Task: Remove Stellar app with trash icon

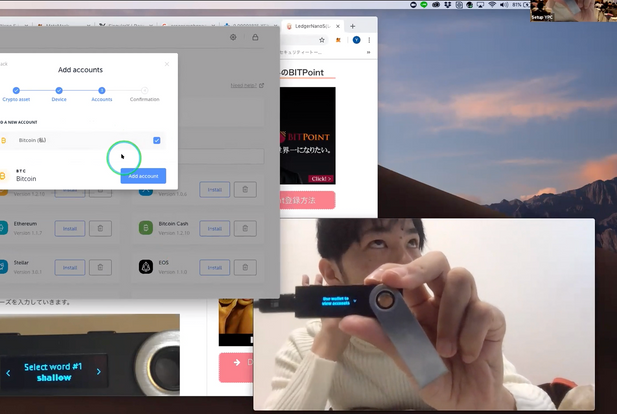Action: pos(100,268)
